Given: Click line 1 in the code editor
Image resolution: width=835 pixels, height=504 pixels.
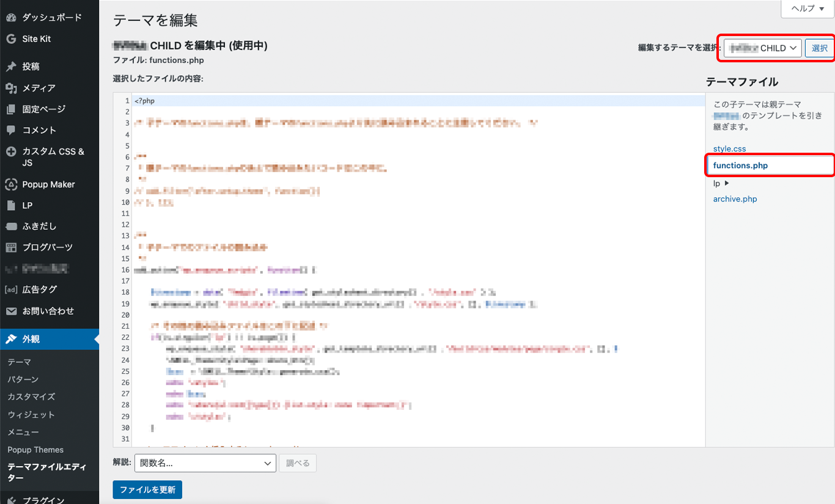Looking at the screenshot, I should (x=367, y=101).
